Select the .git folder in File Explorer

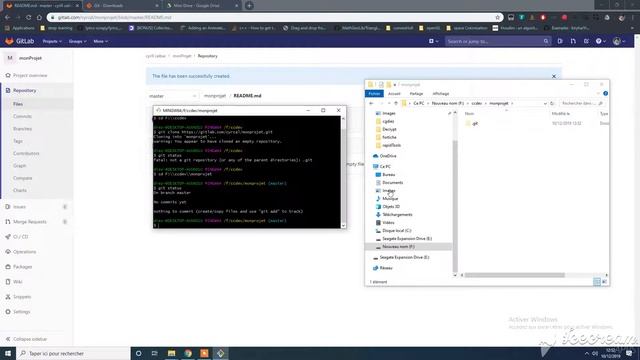(x=472, y=123)
